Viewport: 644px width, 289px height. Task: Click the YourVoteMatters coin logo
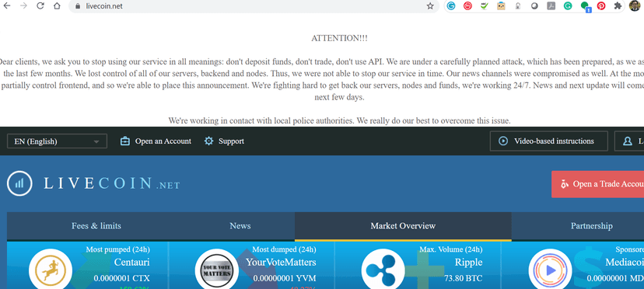coord(216,270)
